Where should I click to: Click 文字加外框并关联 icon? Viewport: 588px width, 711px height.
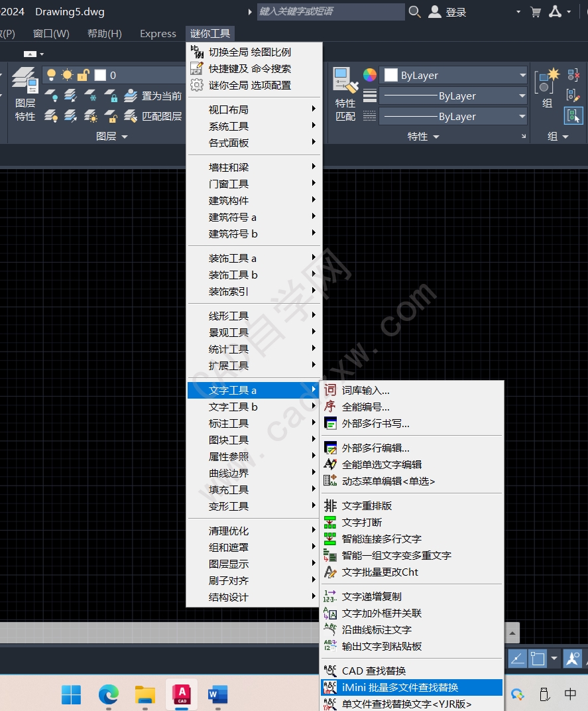[330, 613]
